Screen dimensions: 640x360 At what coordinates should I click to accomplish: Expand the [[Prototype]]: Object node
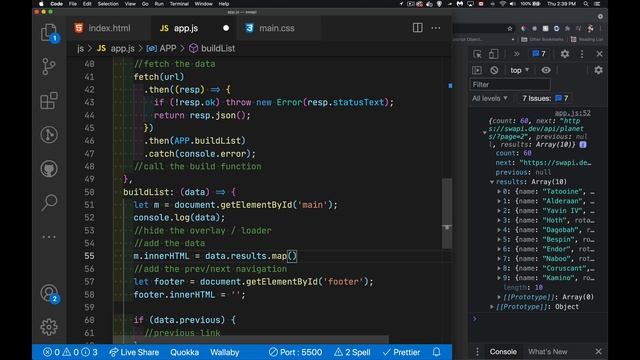[x=492, y=307]
